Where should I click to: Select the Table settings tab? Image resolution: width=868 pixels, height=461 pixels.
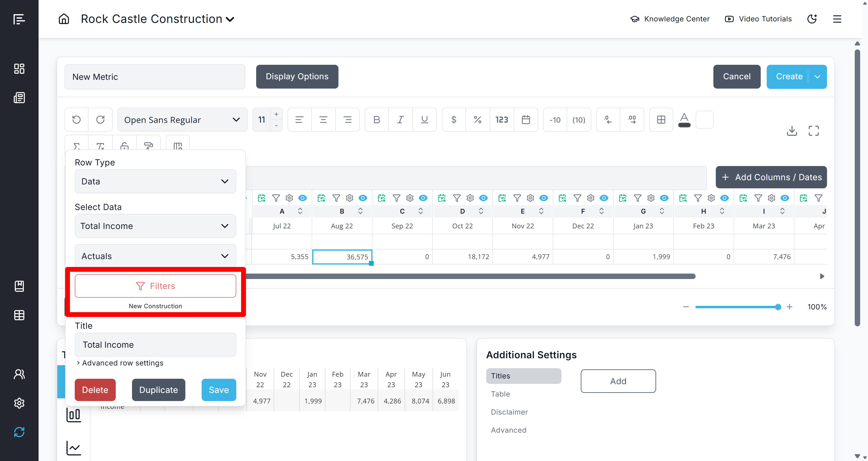tap(500, 394)
